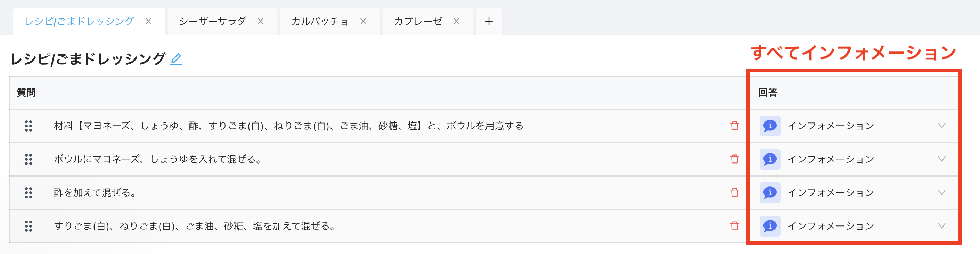This screenshot has width=980, height=254.
Task: Switch to the シーザーサラダ tab
Action: point(213,21)
